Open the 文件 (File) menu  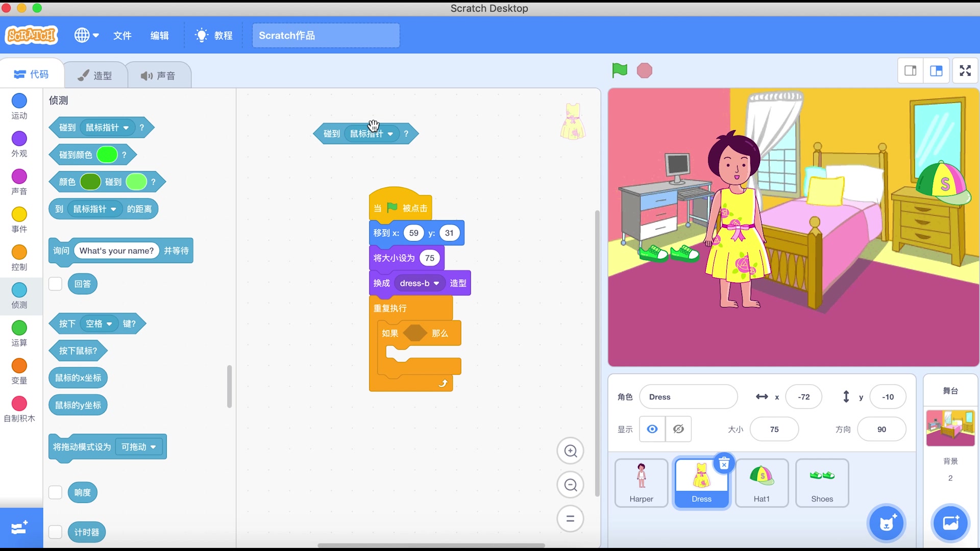click(122, 36)
